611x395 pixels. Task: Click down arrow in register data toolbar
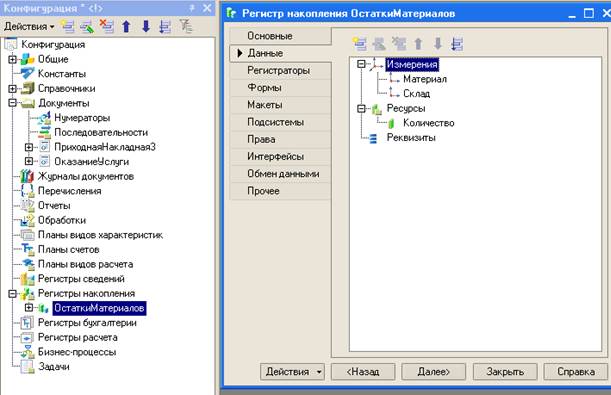(438, 44)
